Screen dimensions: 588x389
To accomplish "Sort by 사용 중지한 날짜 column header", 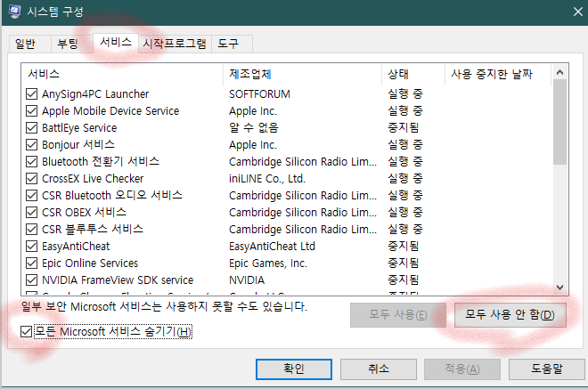I will click(498, 74).
